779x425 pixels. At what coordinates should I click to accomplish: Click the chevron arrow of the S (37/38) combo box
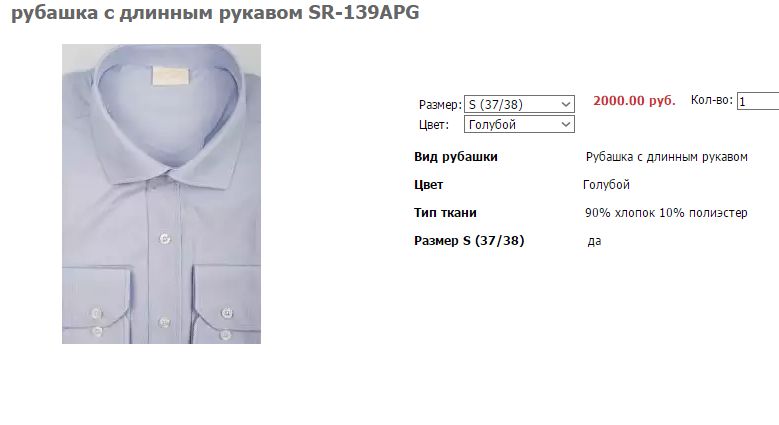click(x=565, y=104)
